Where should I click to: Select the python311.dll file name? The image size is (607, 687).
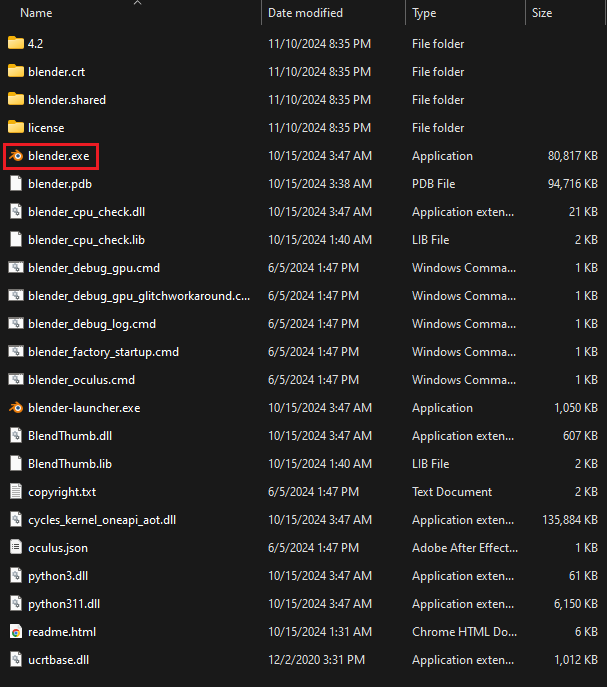(64, 604)
